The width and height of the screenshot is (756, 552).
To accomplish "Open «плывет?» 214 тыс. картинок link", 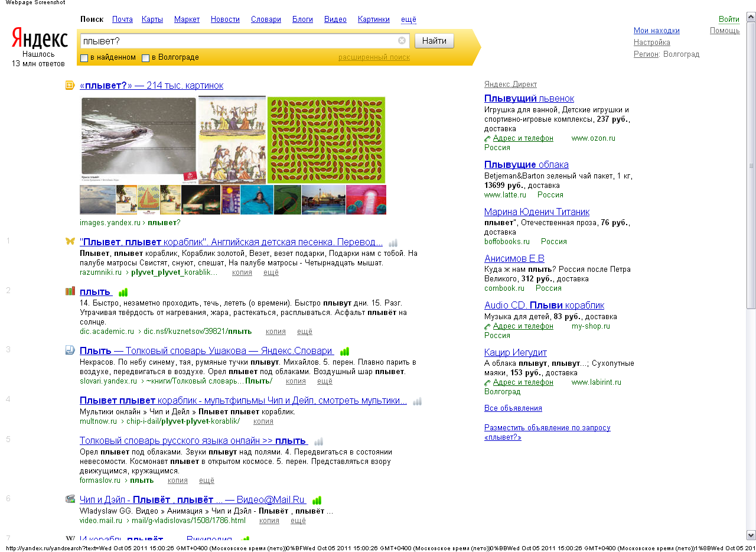I will point(151,85).
